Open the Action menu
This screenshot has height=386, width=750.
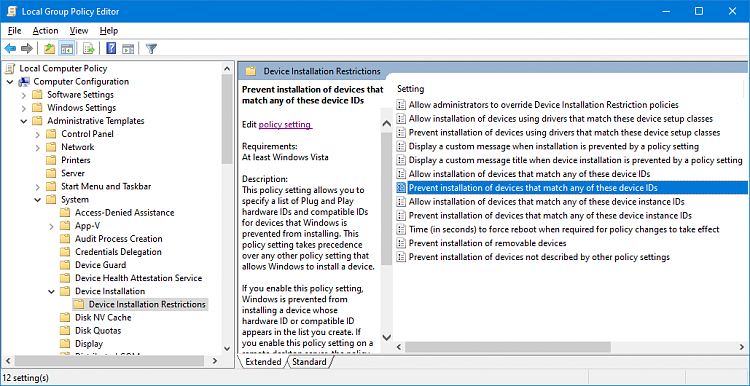click(45, 31)
